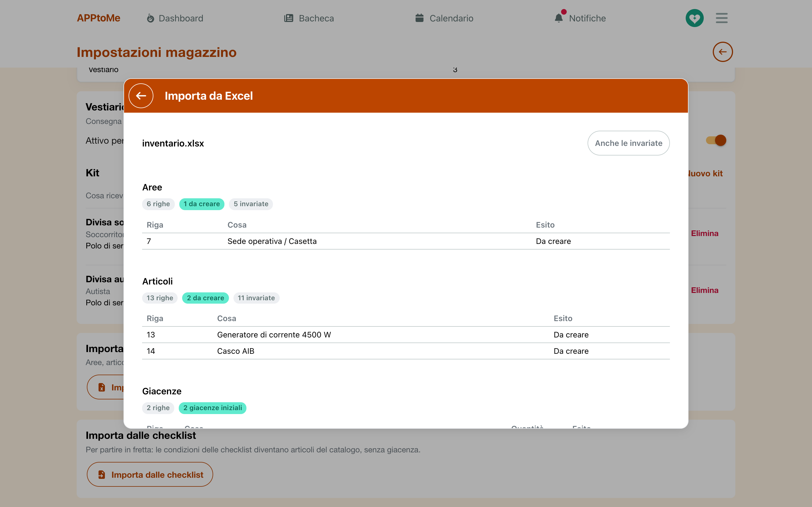Click Elimina for Divisa autista kit
This screenshot has height=507, width=812.
[705, 290]
